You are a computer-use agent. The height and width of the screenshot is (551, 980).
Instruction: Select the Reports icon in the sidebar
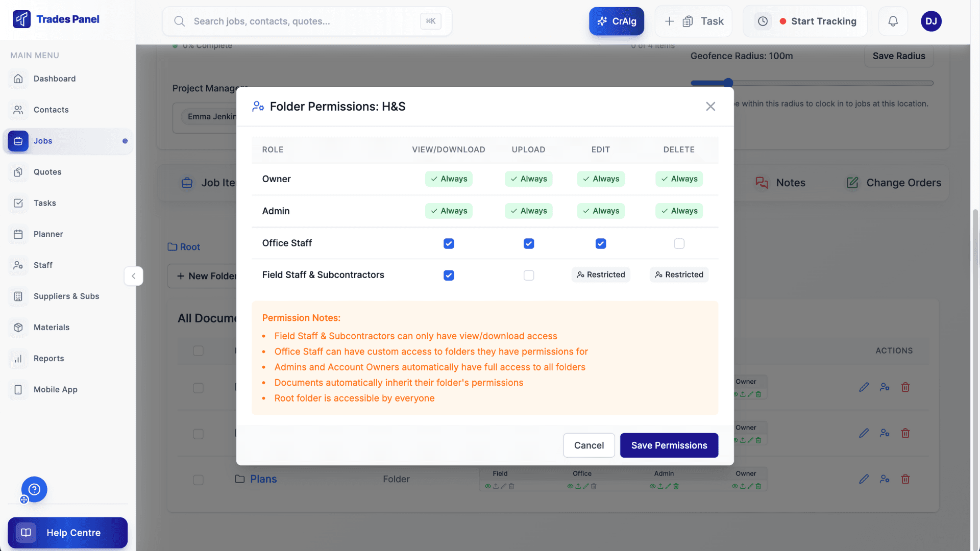[x=18, y=358]
